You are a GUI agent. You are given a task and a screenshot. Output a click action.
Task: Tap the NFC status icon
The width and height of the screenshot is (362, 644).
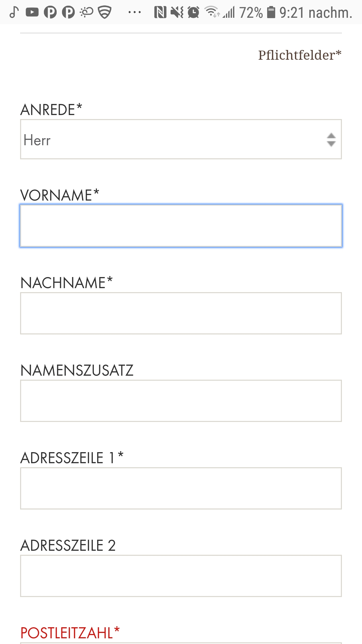(160, 12)
